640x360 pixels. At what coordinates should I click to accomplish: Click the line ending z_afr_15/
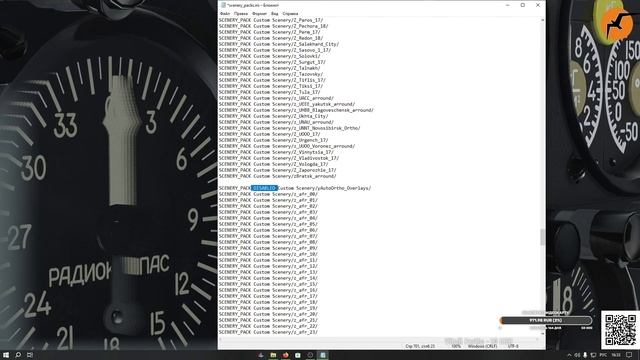coord(268,284)
